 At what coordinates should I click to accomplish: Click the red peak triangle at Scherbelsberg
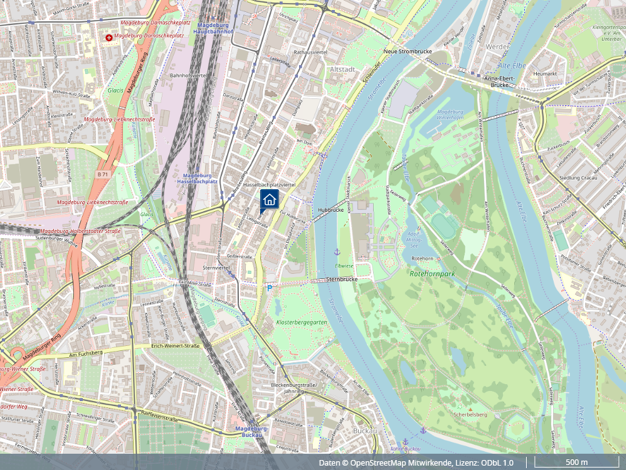pos(470,410)
